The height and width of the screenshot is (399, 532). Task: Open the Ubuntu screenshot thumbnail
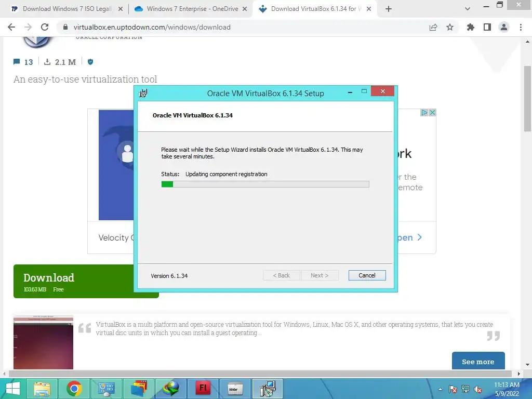pos(44,342)
